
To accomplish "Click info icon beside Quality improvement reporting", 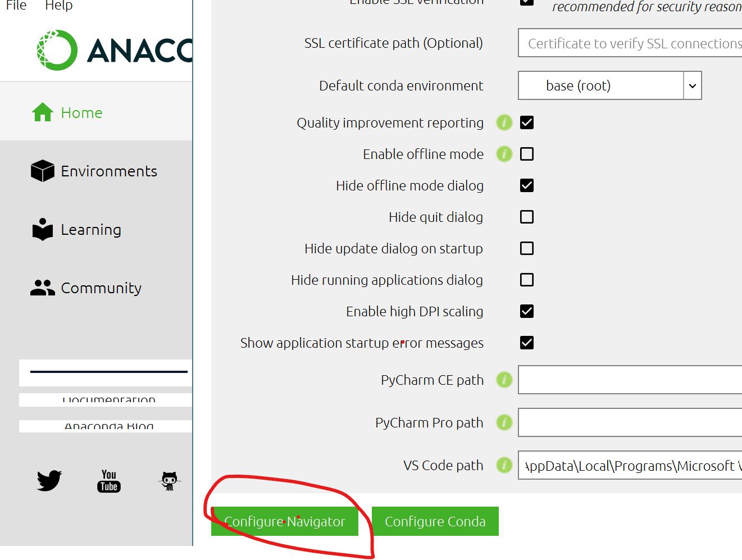I will [x=504, y=122].
